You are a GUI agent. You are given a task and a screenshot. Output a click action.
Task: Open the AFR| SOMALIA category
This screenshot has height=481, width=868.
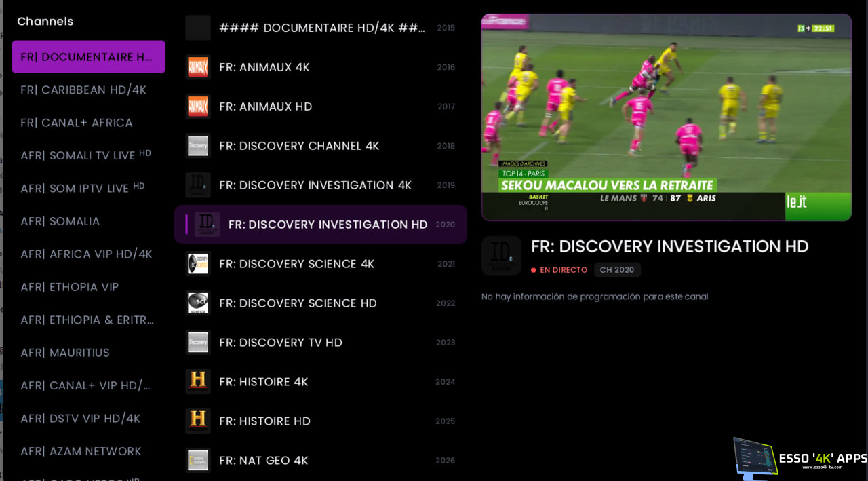tap(89, 221)
